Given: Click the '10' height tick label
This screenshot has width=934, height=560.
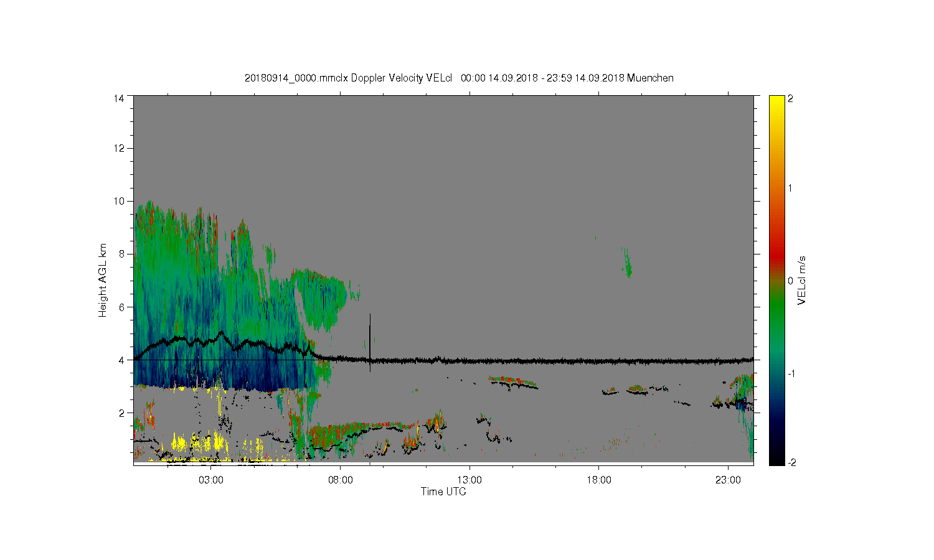Looking at the screenshot, I should pyautogui.click(x=119, y=201).
